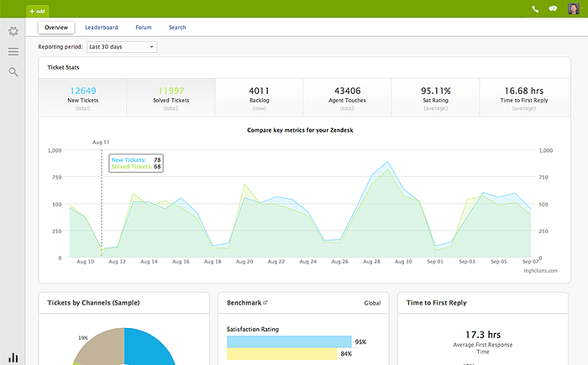Go to the Search tab

(177, 28)
